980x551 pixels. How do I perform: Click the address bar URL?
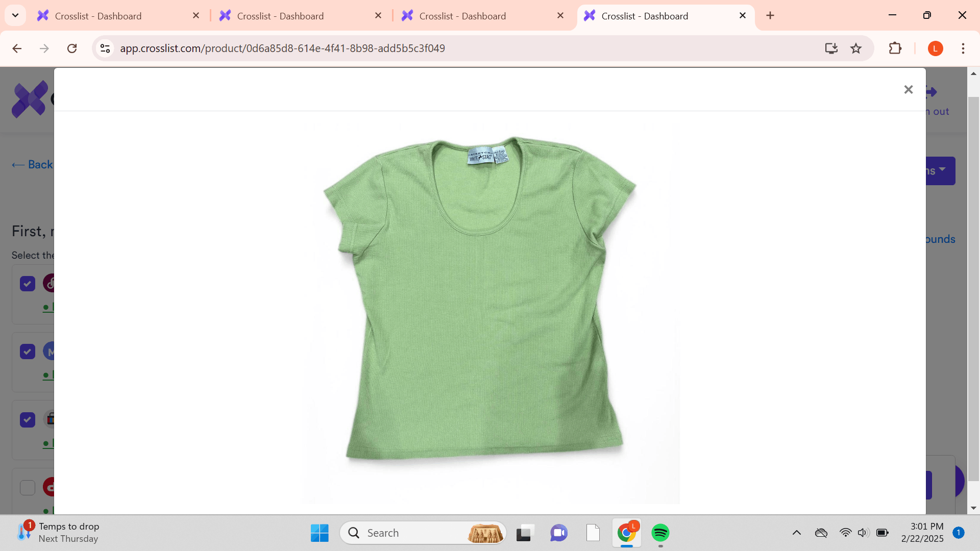pyautogui.click(x=282, y=48)
